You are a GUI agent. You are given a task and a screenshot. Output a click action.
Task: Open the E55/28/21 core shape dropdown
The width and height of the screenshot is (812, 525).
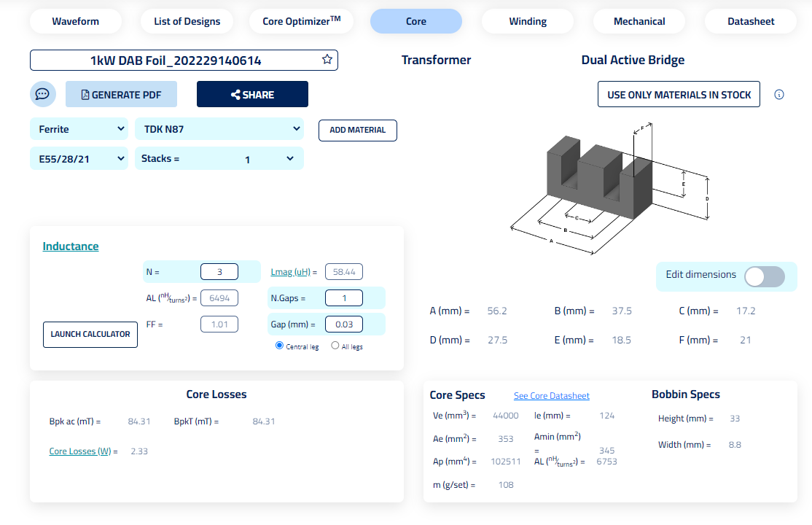[79, 158]
